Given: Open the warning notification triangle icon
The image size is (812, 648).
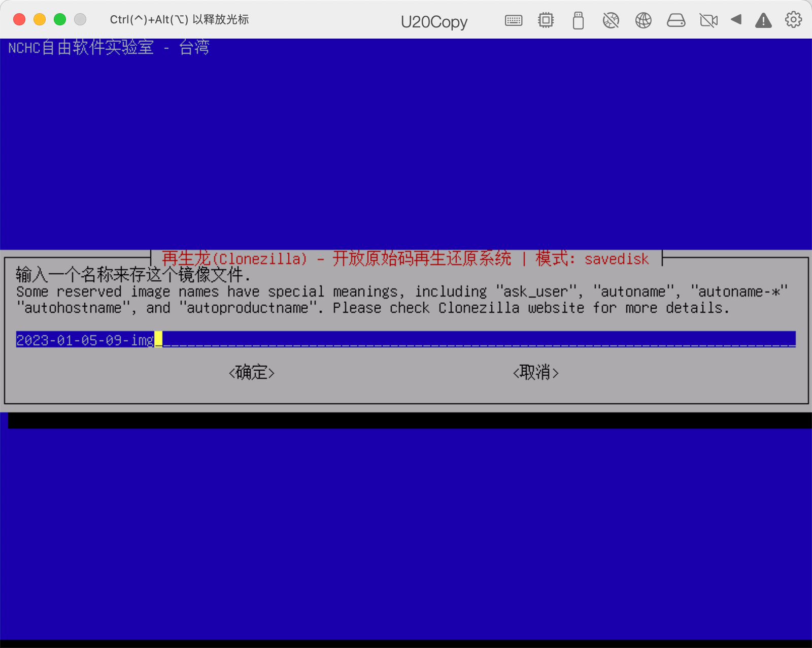Looking at the screenshot, I should pyautogui.click(x=763, y=20).
